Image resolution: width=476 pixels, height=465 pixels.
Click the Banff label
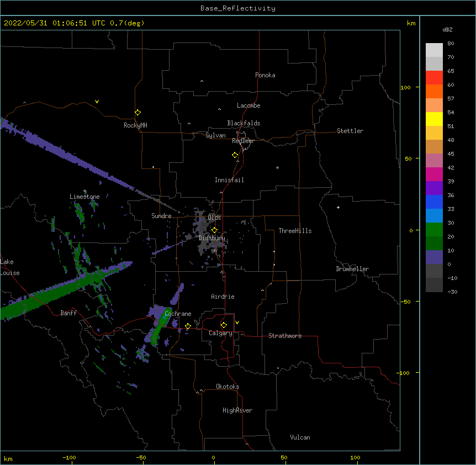(68, 313)
